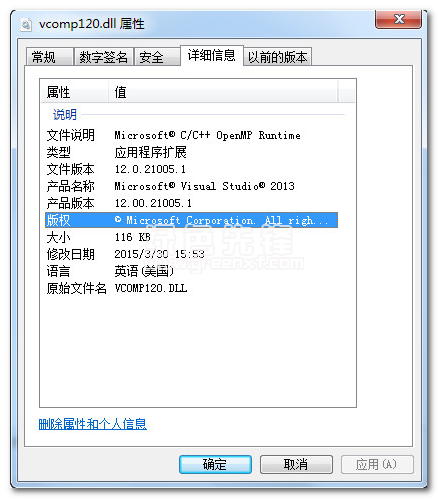The image size is (438, 499).
Task: Click the 属性 column header
Action: point(74,92)
